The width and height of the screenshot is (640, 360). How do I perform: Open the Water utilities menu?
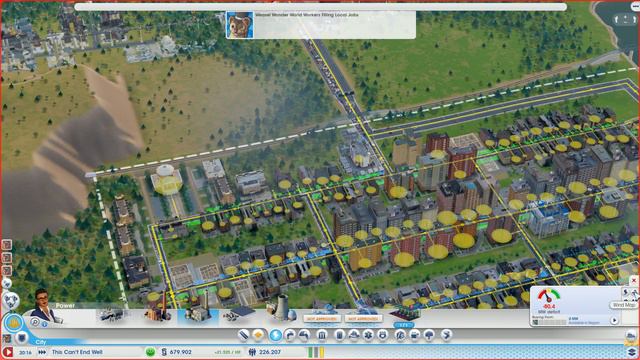click(x=289, y=336)
